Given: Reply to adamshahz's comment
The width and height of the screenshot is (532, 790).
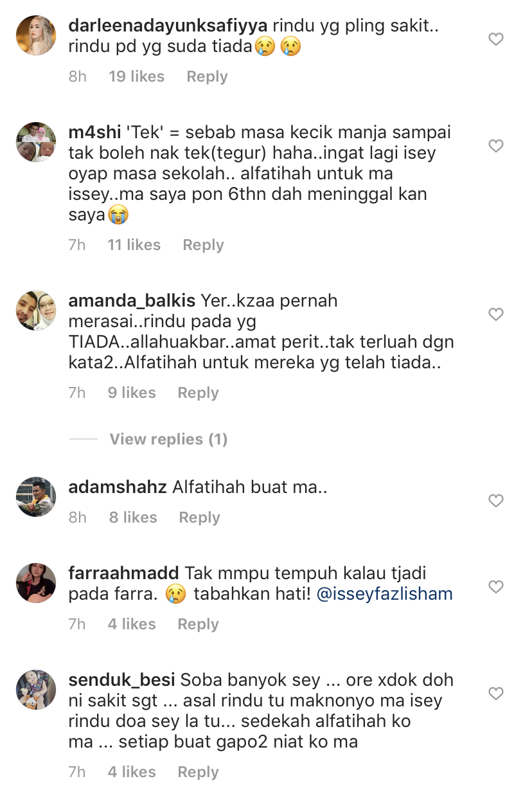Looking at the screenshot, I should click(x=199, y=517).
